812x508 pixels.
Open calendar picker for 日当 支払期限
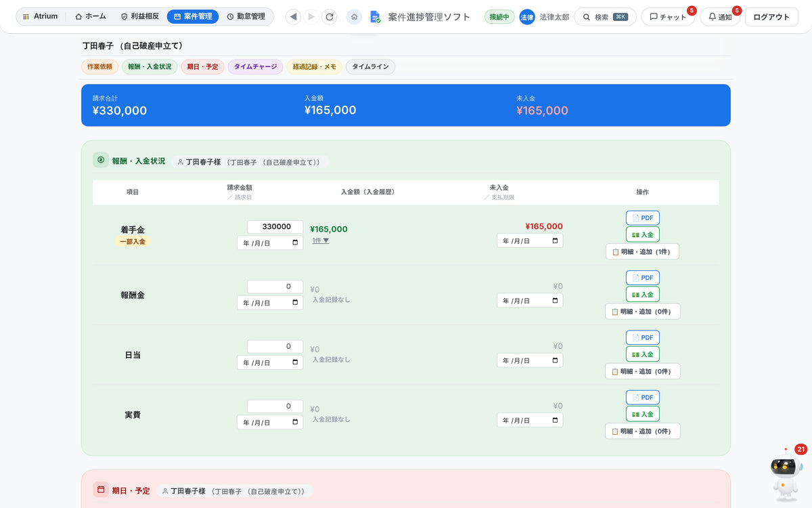point(555,360)
